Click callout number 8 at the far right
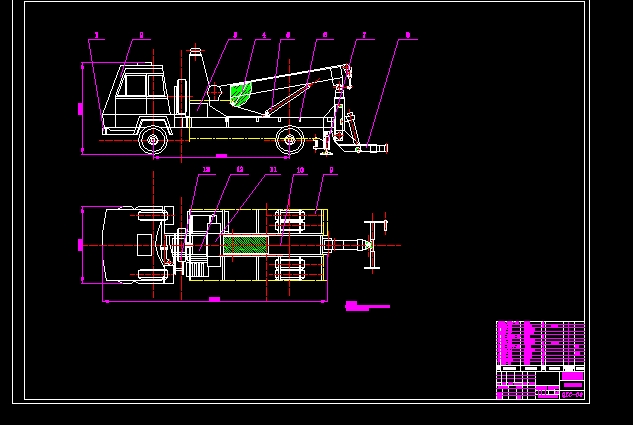The image size is (633, 425). [x=408, y=36]
